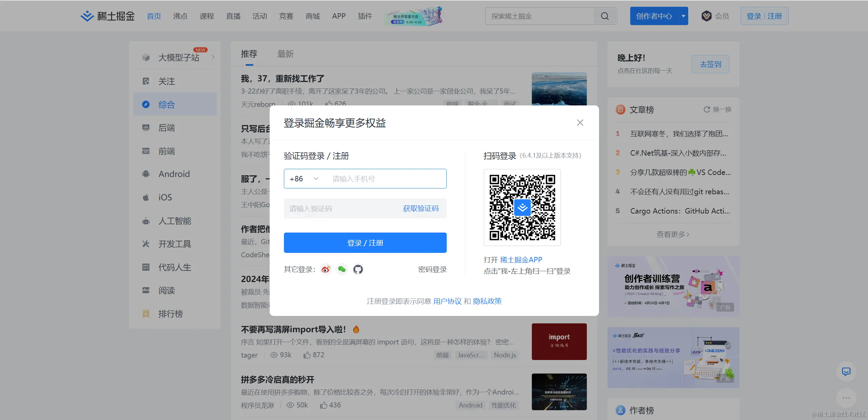Click the phone number input field
Screen dimensions: 868x420
point(383,179)
